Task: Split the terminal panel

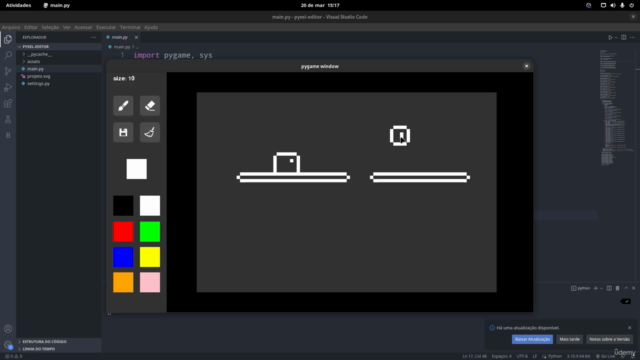Action: (609, 288)
